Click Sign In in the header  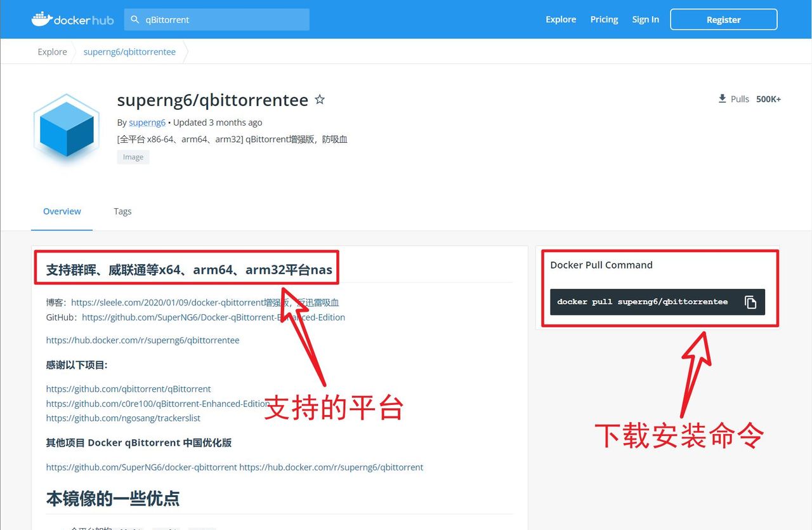(x=645, y=20)
